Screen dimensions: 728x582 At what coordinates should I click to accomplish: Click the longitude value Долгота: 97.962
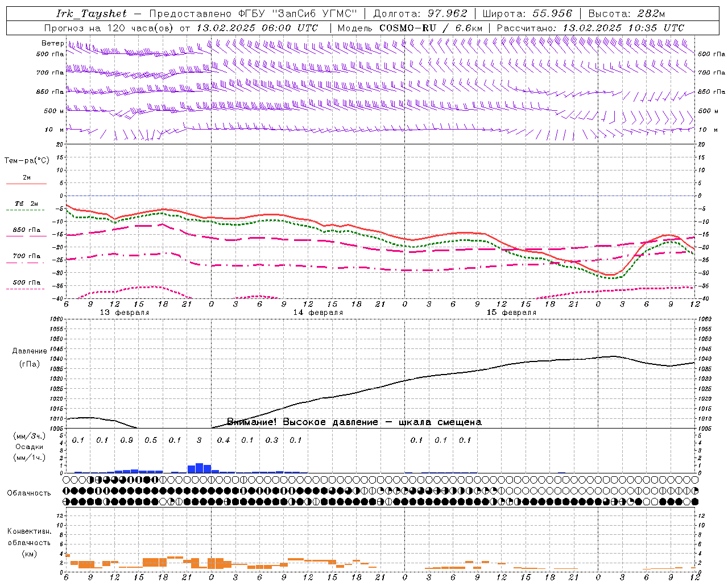[420, 14]
